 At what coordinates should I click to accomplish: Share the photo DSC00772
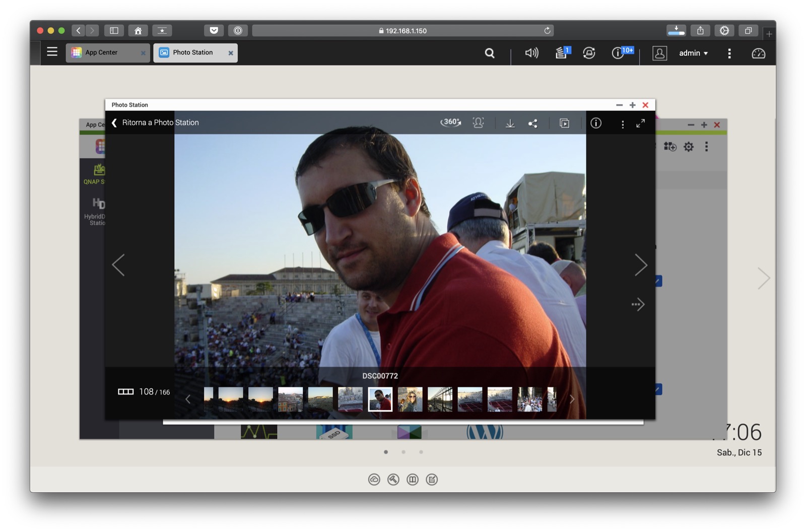coord(532,123)
